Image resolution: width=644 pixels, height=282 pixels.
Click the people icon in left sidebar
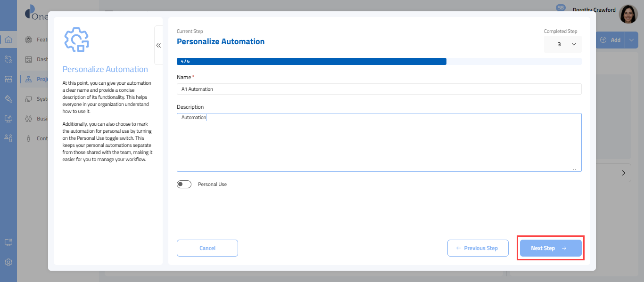pos(8,138)
